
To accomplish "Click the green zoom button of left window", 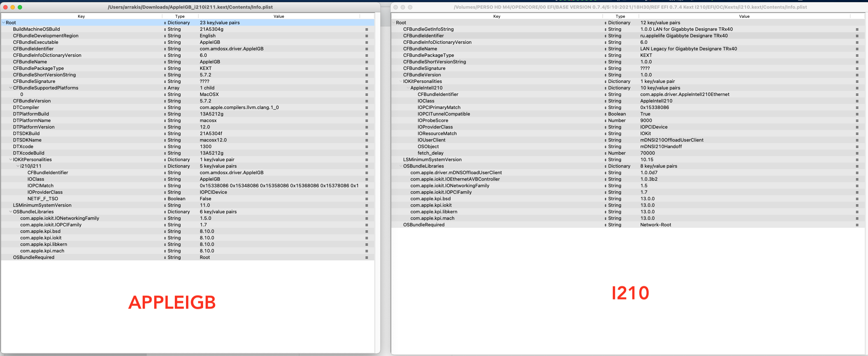I will coord(20,7).
